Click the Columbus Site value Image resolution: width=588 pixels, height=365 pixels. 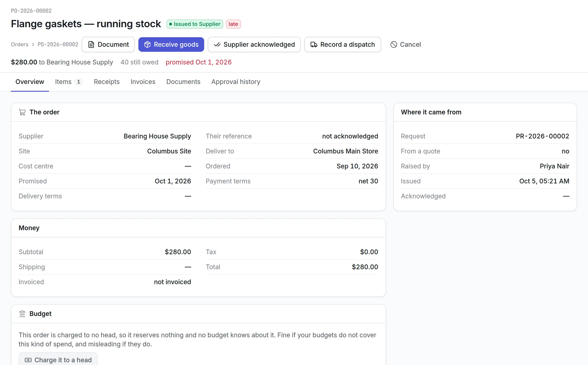(169, 151)
